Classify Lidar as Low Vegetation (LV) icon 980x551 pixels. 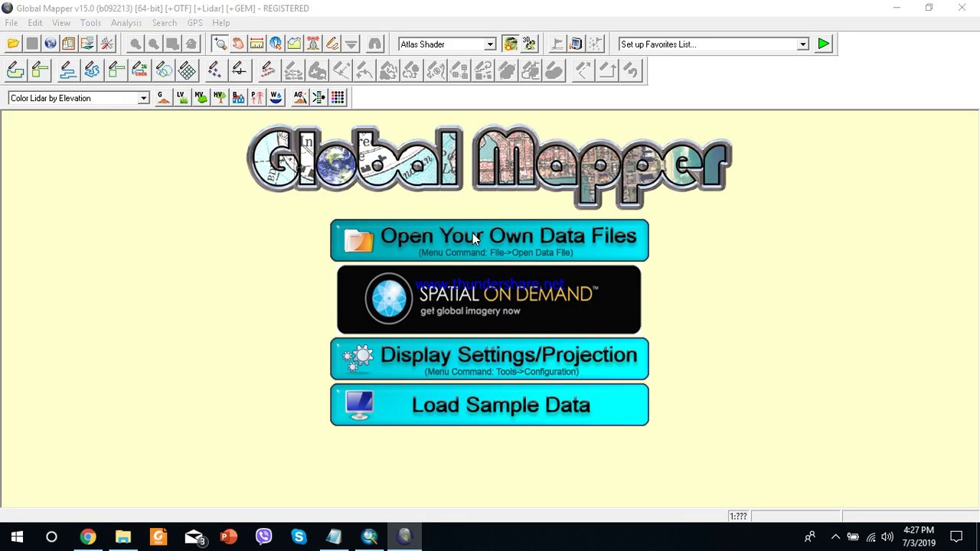coord(181,97)
